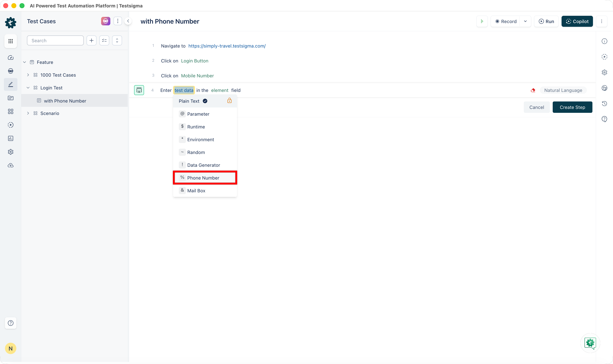
Task: Open the four-squares modules icon in sidebar
Action: pyautogui.click(x=10, y=112)
